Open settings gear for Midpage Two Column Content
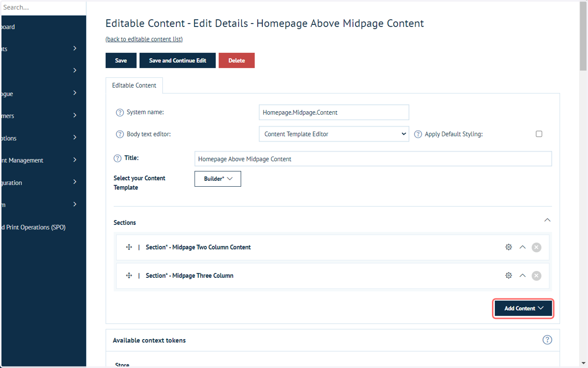The height and width of the screenshot is (368, 588). point(509,247)
